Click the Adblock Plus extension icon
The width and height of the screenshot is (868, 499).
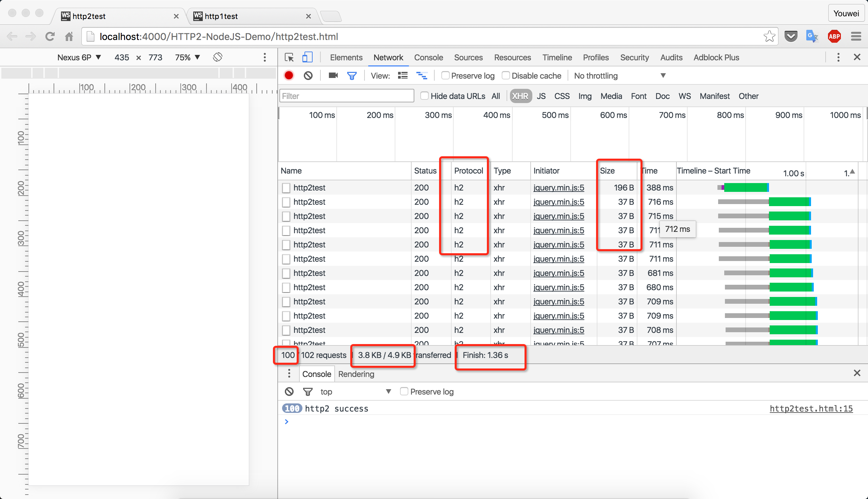pyautogui.click(x=834, y=36)
